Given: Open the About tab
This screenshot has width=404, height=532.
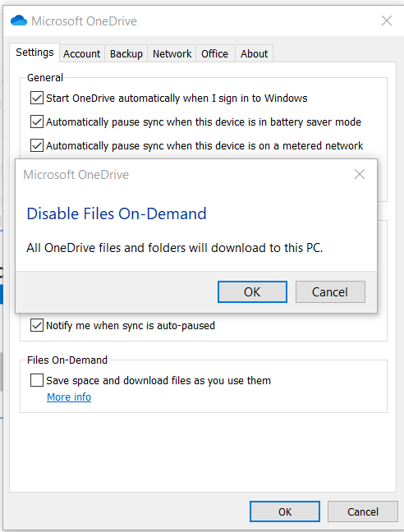Looking at the screenshot, I should tap(254, 53).
